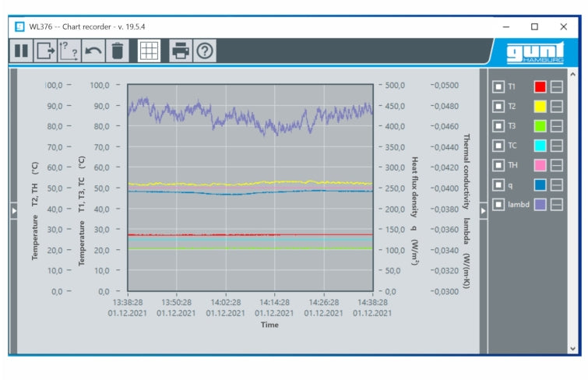Viewport: 588px width, 380px height.
Task: Click the scrollbar down arrow
Action: 574,348
